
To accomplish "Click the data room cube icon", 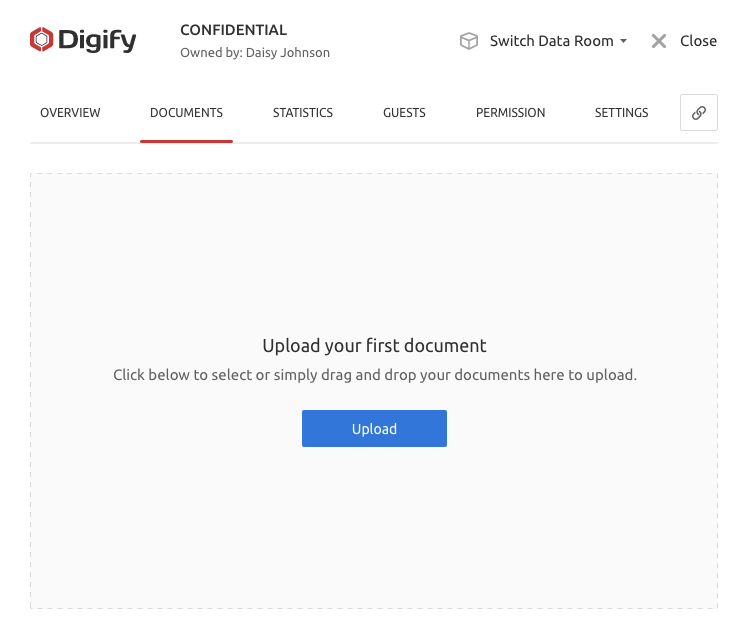I will pos(468,41).
